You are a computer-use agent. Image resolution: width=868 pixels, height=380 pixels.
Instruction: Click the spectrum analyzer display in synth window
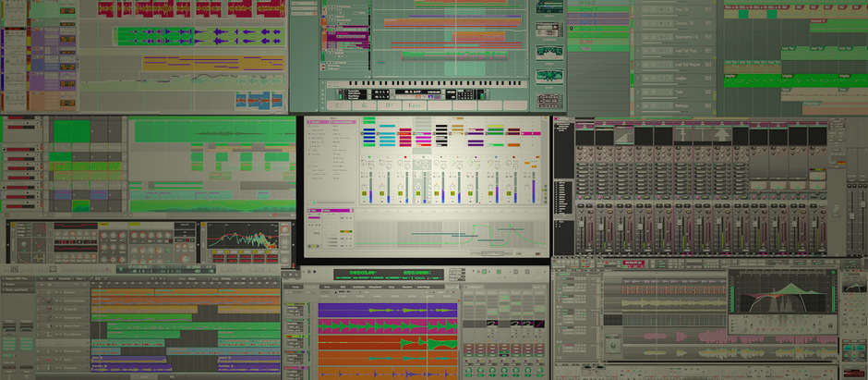(243, 236)
